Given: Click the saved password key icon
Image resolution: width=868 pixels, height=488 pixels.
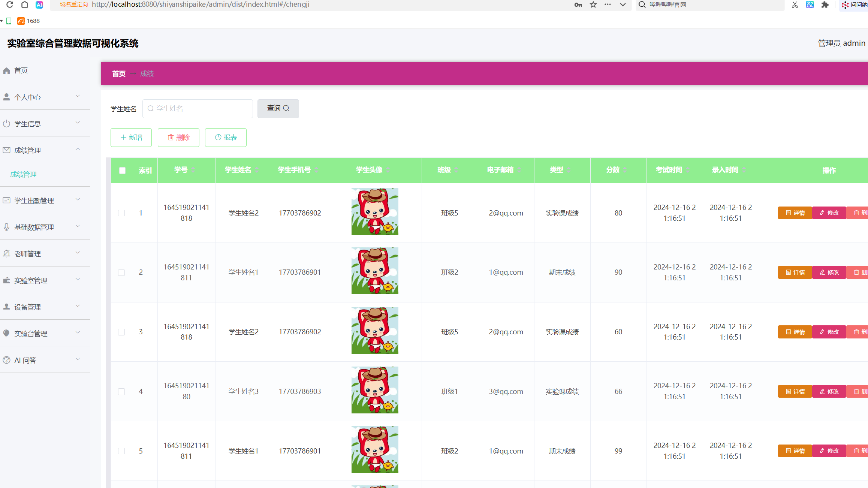Looking at the screenshot, I should pos(578,4).
